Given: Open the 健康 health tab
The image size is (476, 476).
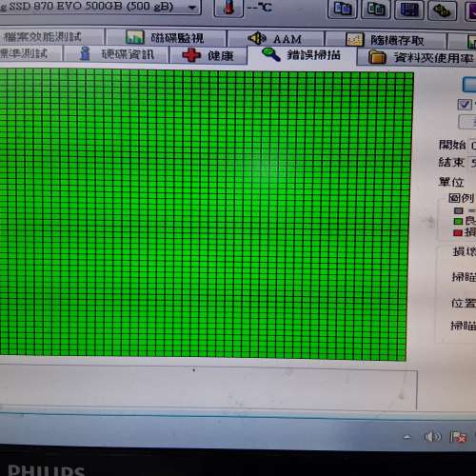Looking at the screenshot, I should 208,55.
